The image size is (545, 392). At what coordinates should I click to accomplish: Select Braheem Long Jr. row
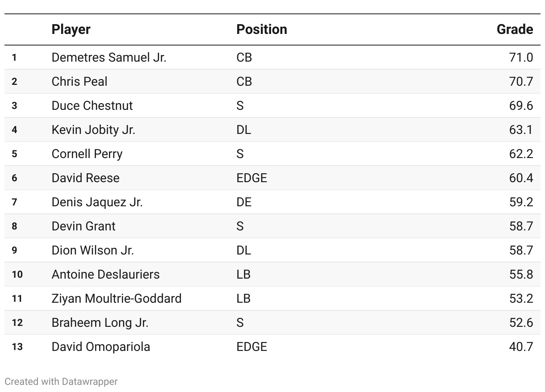(x=272, y=322)
